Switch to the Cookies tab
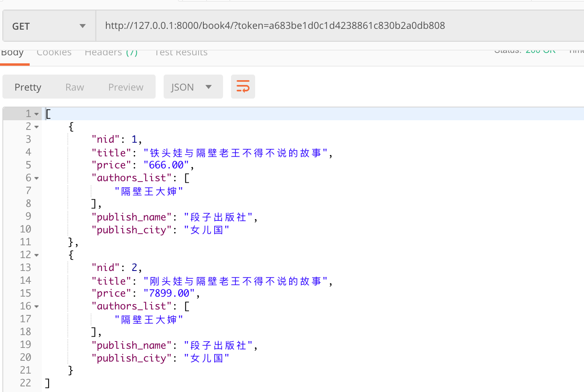This screenshot has width=584, height=392. pos(54,53)
